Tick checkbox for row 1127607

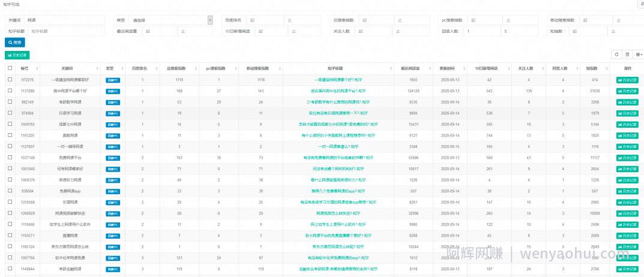[x=10, y=146]
